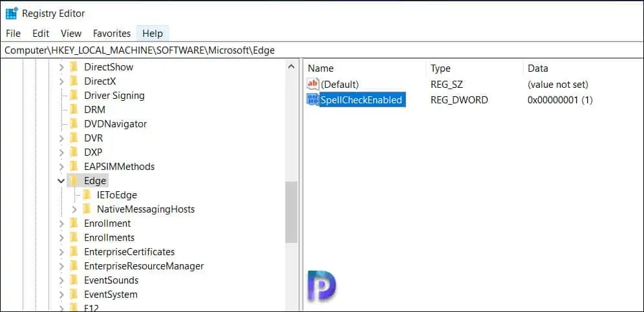Image resolution: width=644 pixels, height=312 pixels.
Task: Click the (Default) string value icon
Action: pyautogui.click(x=313, y=85)
